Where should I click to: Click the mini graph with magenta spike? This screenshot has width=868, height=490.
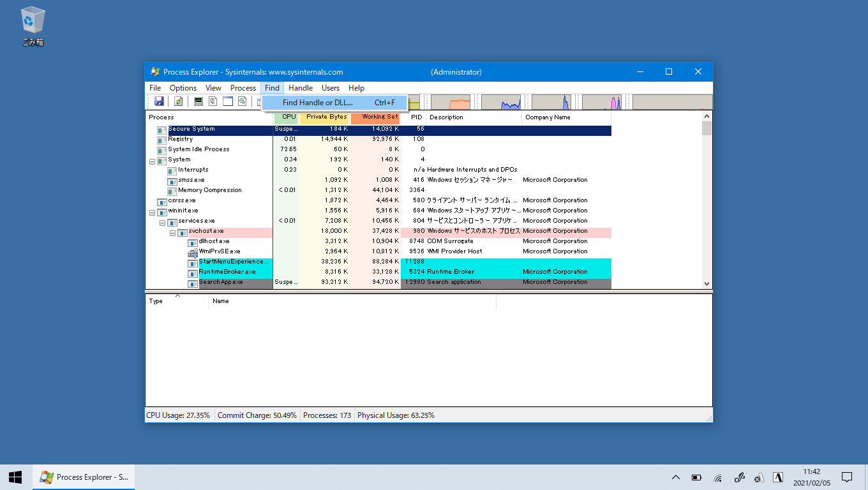coord(602,102)
